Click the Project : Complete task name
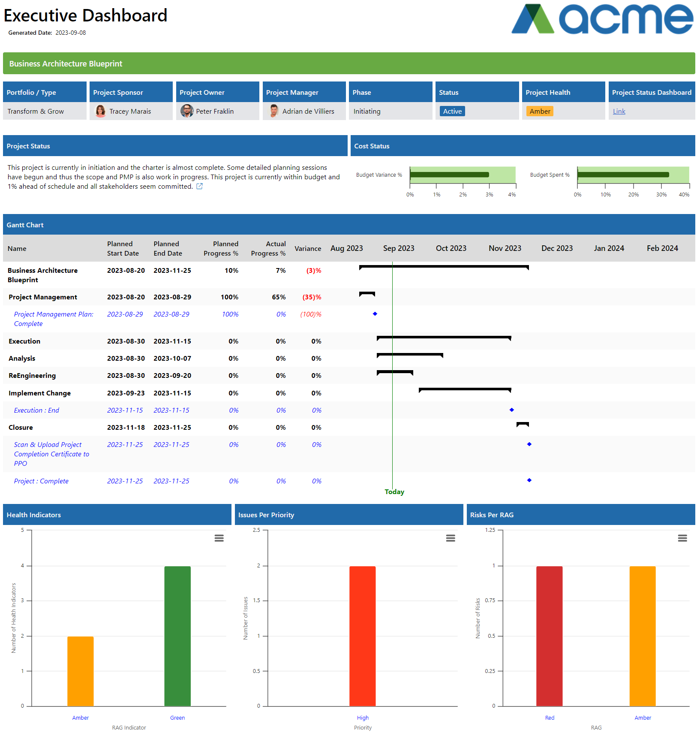The image size is (700, 745). pos(41,481)
